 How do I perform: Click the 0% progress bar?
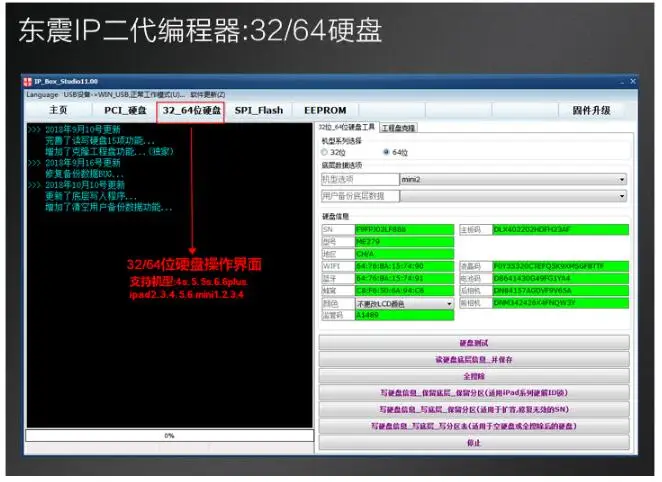169,436
